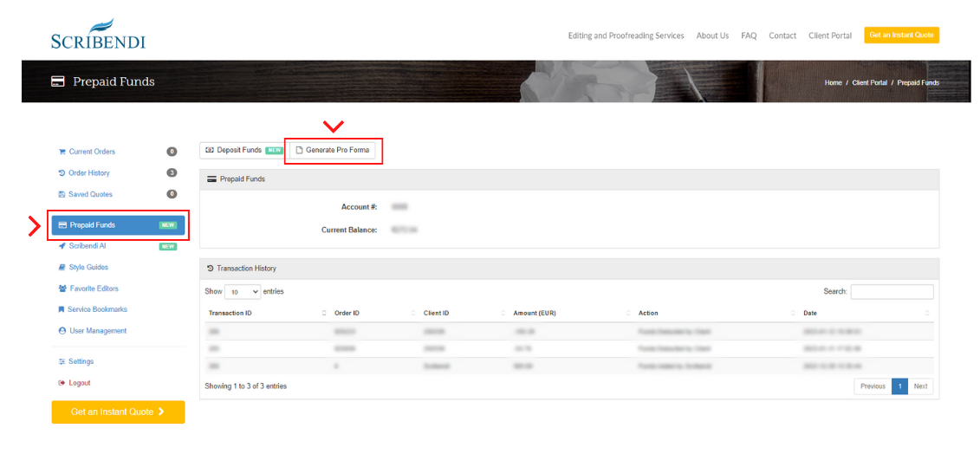
Task: Click the credit card icon in banner
Action: coord(58,82)
